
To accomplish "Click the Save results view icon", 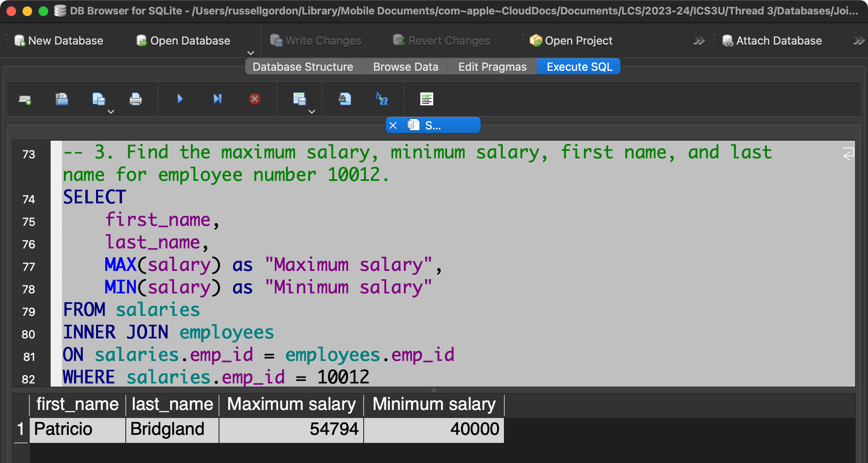I will click(299, 99).
